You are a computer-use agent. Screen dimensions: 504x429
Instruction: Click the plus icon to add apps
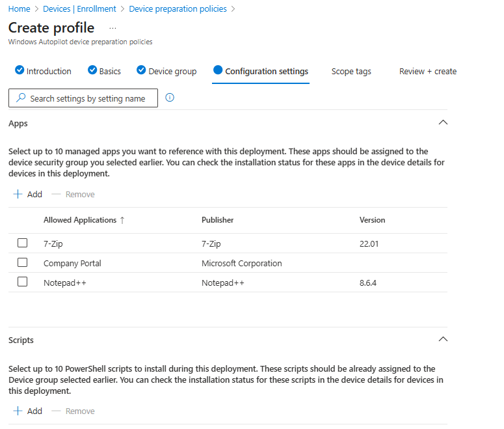(18, 194)
